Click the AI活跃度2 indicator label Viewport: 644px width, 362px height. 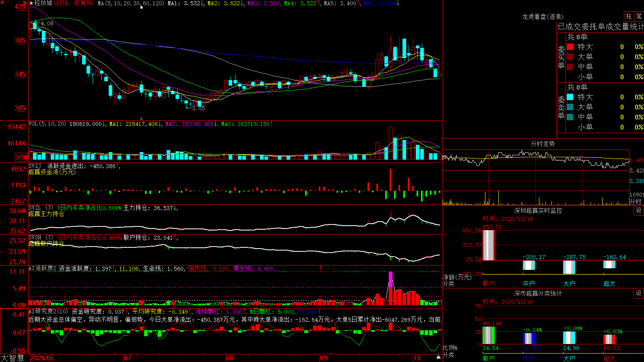(43, 268)
